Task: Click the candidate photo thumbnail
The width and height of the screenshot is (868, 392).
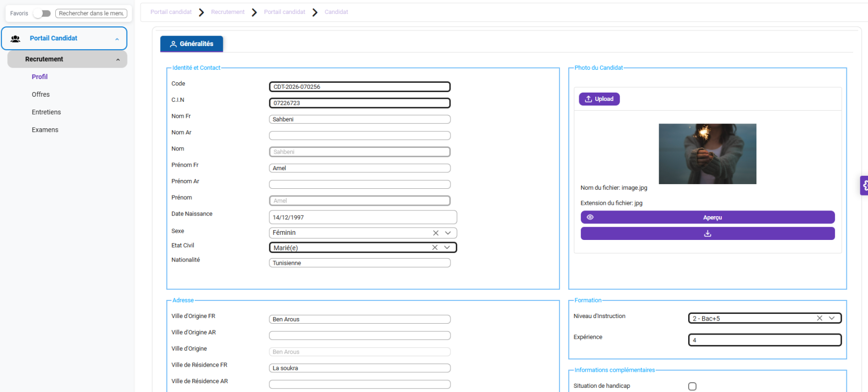Action: (707, 154)
